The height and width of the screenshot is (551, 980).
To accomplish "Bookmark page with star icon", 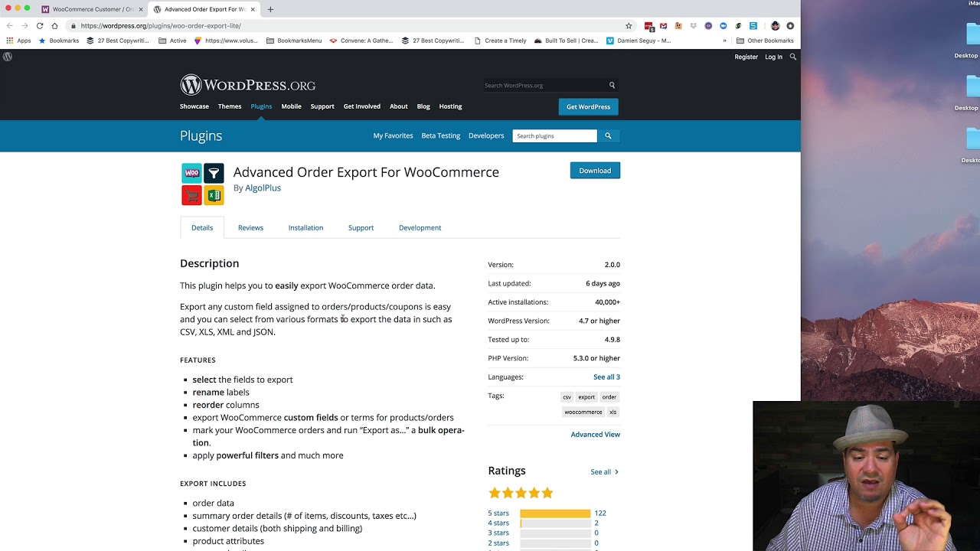I will (629, 25).
